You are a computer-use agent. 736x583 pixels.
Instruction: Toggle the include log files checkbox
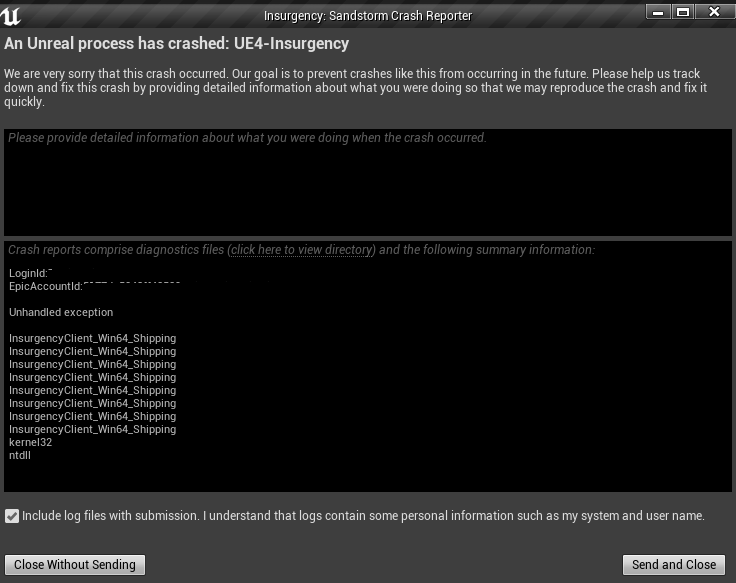pyautogui.click(x=12, y=516)
